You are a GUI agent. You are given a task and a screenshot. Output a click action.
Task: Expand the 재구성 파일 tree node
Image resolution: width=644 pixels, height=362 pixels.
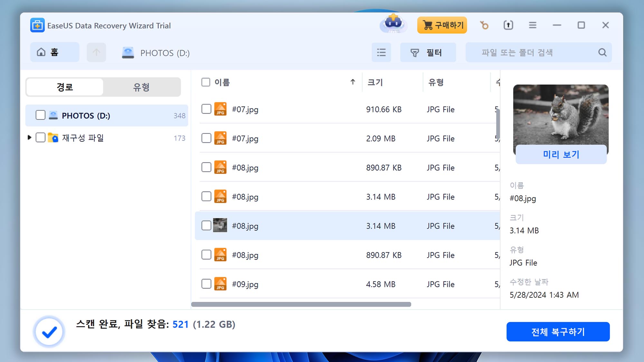pyautogui.click(x=29, y=138)
